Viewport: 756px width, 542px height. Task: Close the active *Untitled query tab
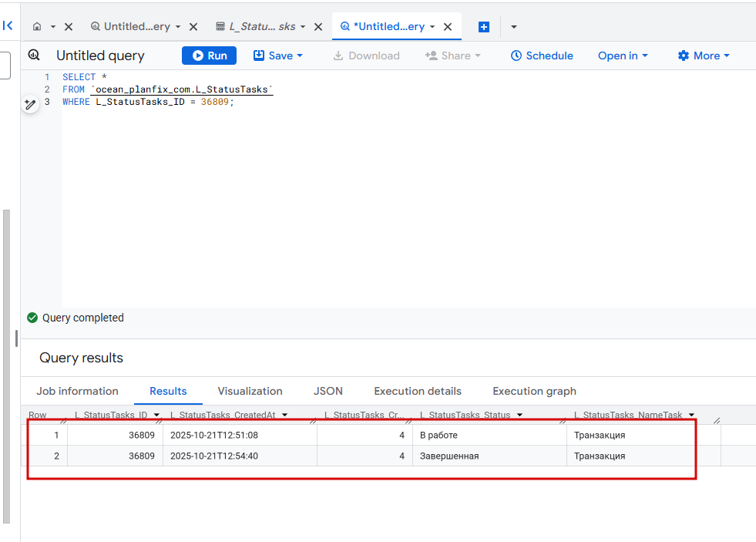click(448, 27)
